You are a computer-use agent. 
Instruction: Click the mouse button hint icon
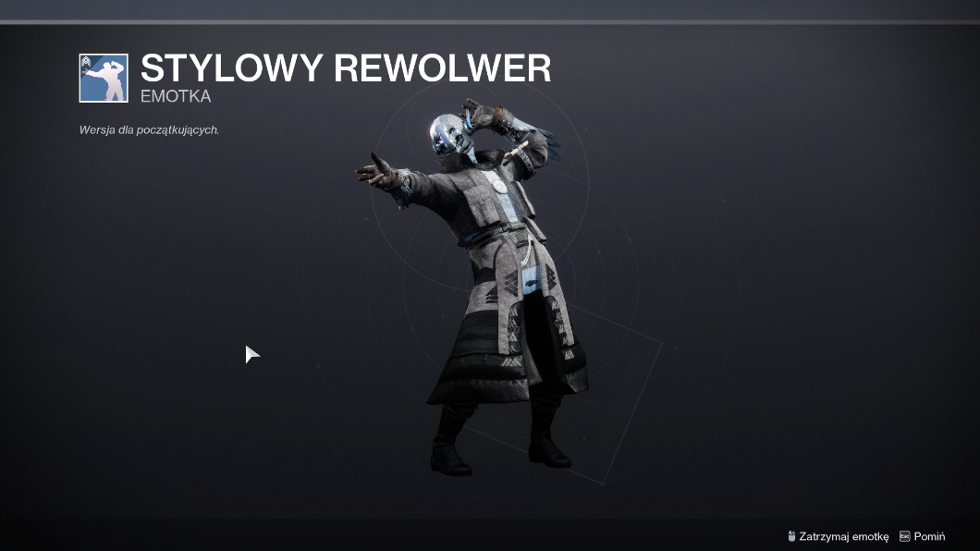[x=791, y=536]
